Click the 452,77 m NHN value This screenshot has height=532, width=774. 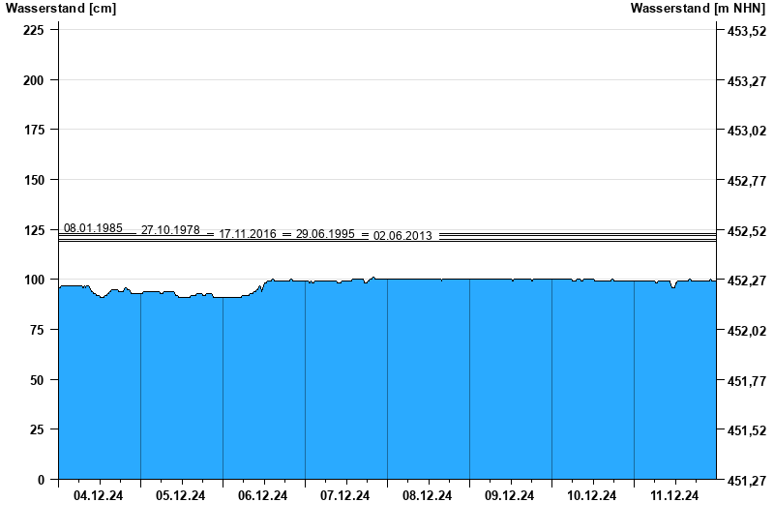(747, 182)
